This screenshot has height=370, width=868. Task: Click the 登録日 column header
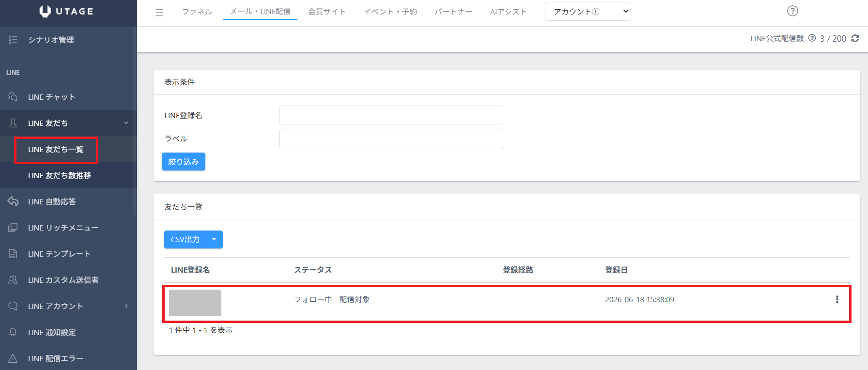(x=616, y=270)
